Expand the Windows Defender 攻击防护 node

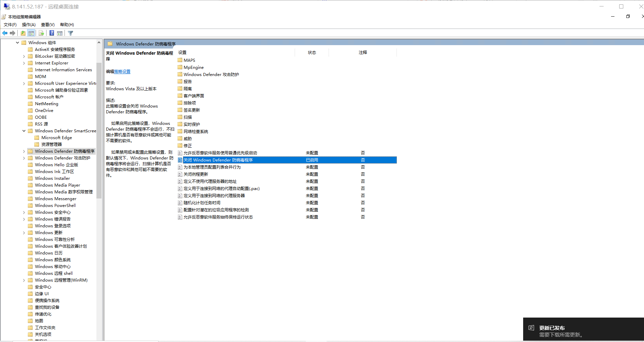24,158
